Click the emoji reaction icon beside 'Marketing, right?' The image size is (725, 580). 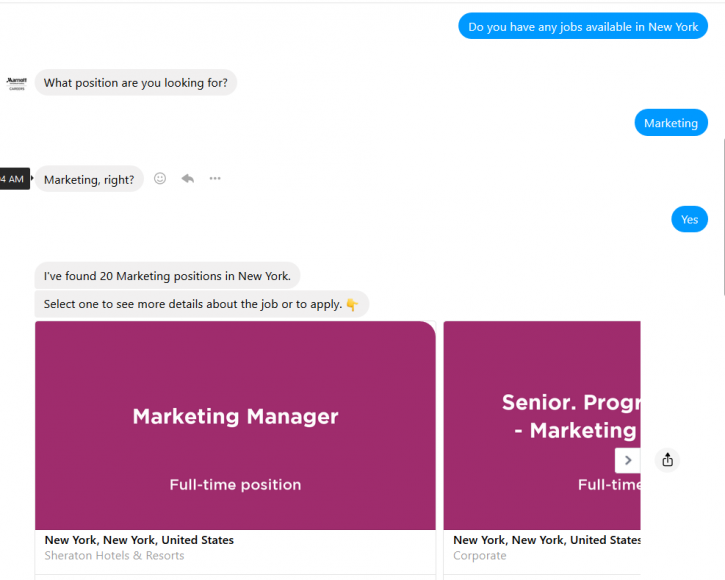(x=160, y=179)
